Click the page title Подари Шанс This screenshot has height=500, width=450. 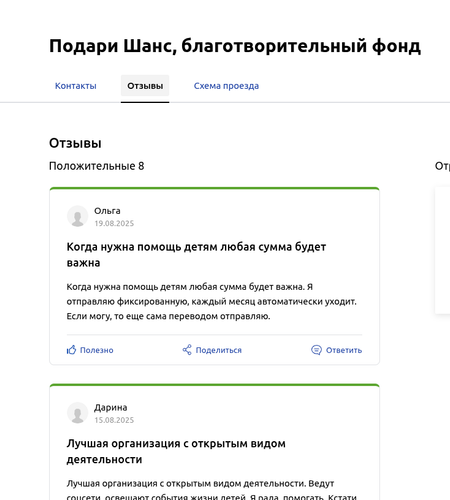point(235,46)
